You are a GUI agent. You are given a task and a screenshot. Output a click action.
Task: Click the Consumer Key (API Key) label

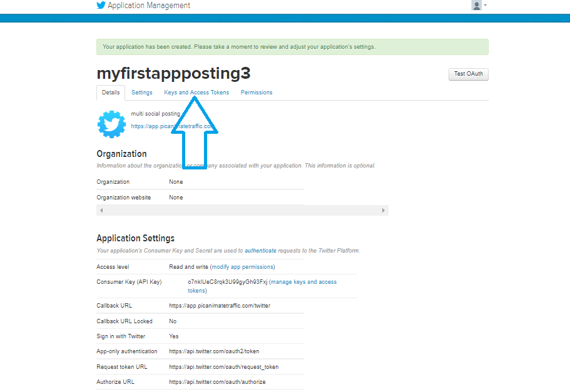[129, 281]
